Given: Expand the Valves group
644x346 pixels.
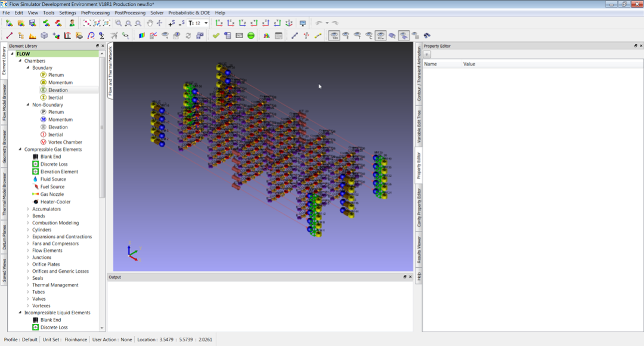Looking at the screenshot, I should 28,299.
